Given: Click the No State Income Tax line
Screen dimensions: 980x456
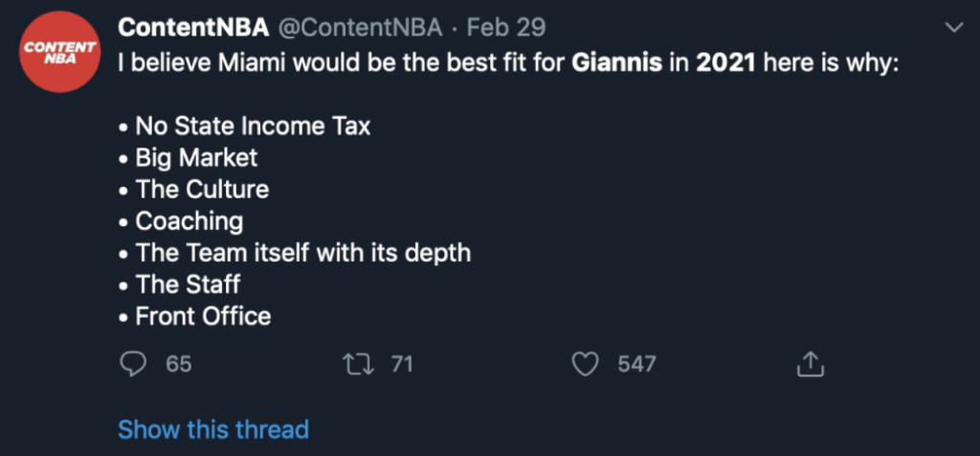Looking at the screenshot, I should point(244,127).
